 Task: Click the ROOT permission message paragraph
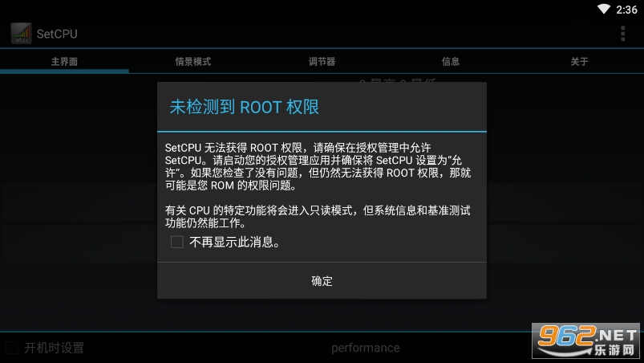point(318,166)
